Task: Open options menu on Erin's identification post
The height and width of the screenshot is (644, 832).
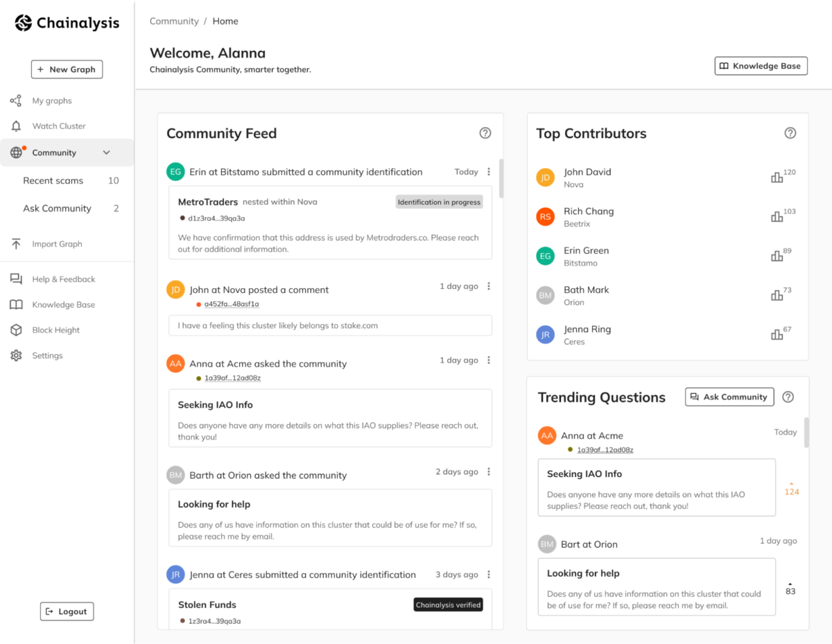Action: coord(489,171)
